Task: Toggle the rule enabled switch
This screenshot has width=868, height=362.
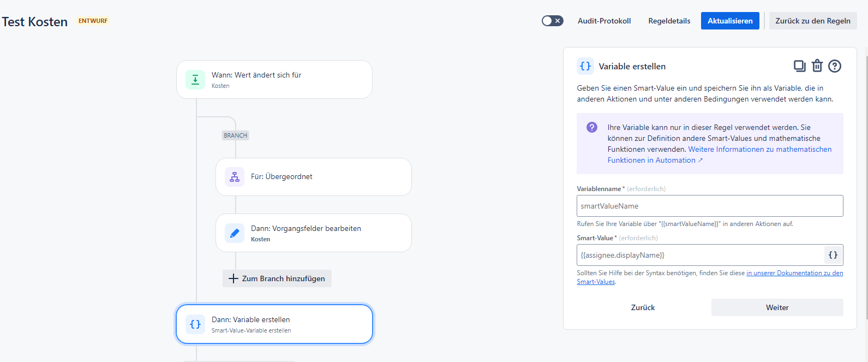Action: [x=552, y=21]
